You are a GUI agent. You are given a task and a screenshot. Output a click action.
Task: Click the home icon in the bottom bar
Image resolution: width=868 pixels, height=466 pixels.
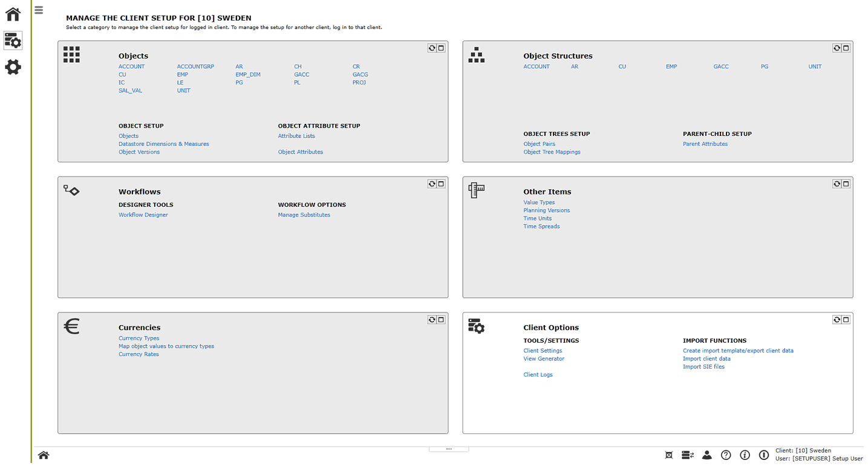(43, 455)
